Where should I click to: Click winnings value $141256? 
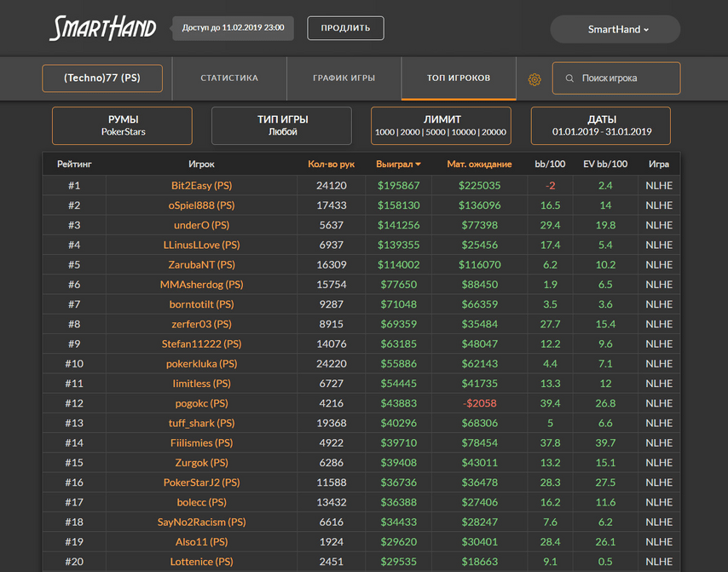398,225
